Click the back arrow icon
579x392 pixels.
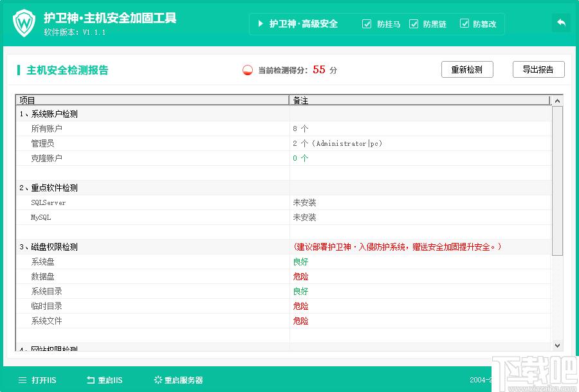[x=561, y=23]
